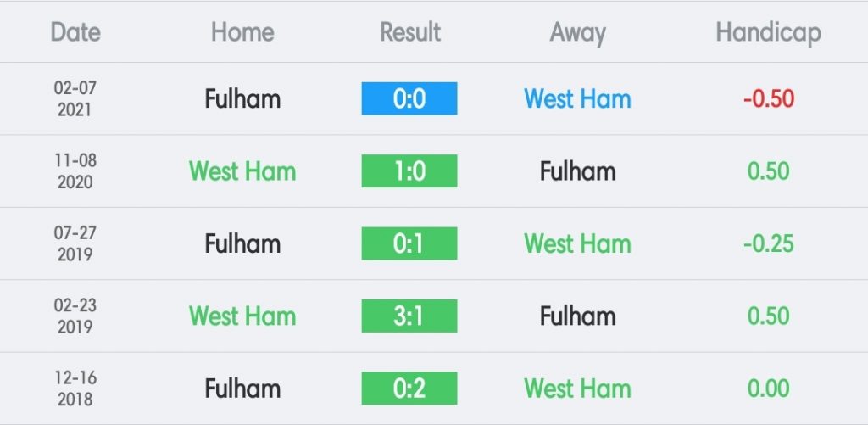This screenshot has width=868, height=425.
Task: Open the blue 0:0 result badge
Action: [409, 98]
